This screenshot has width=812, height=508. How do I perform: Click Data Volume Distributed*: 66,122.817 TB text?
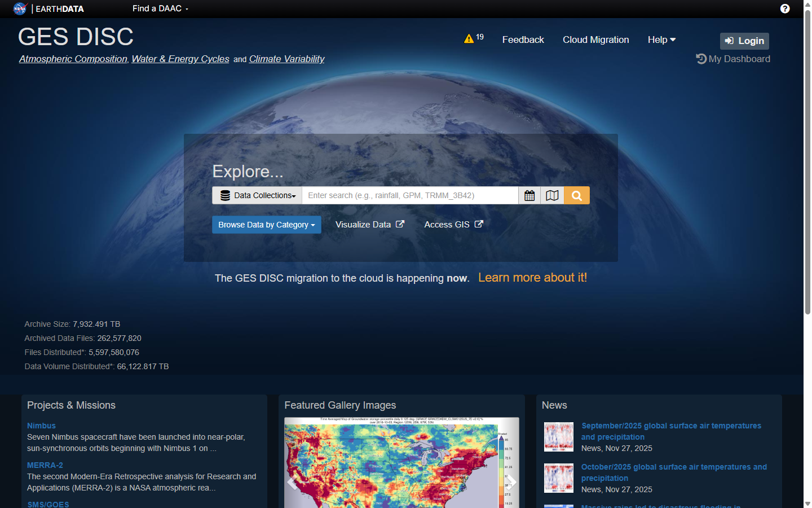tap(96, 366)
